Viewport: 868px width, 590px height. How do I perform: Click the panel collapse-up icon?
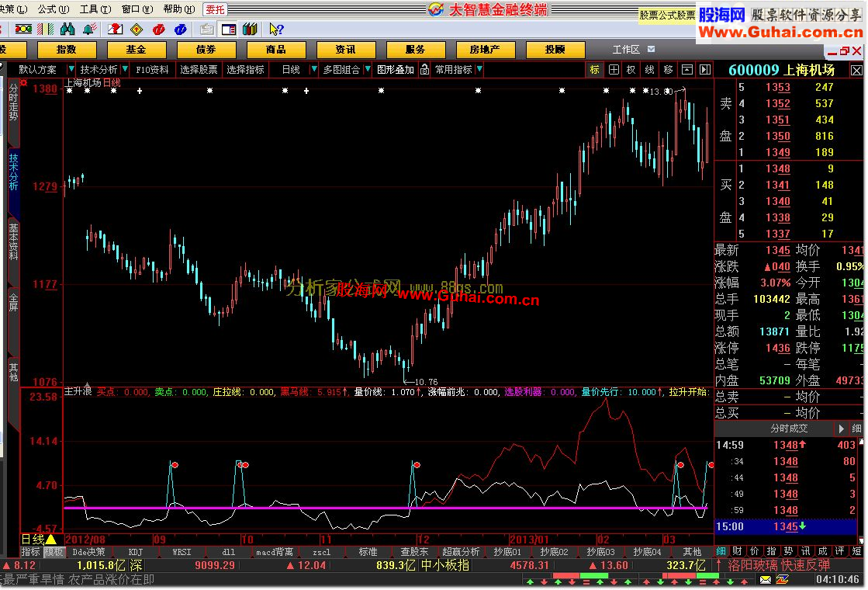tap(687, 69)
